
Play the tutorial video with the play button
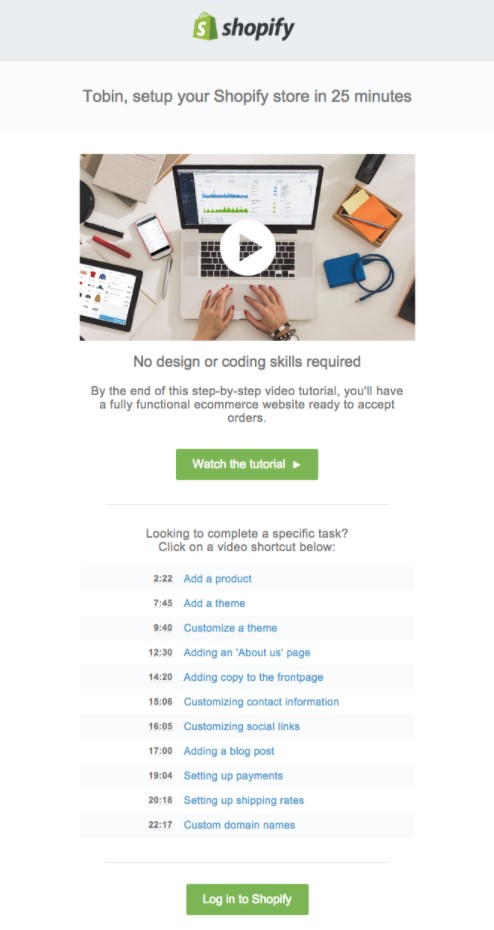247,247
